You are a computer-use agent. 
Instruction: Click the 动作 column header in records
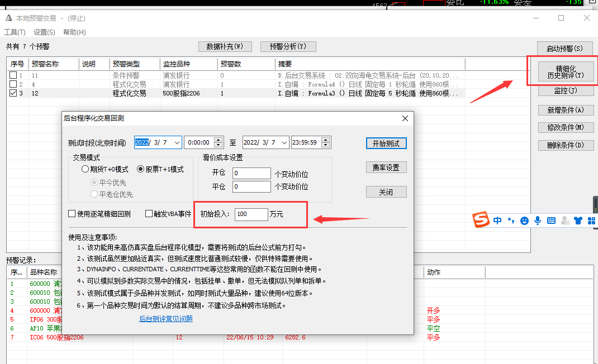pos(454,272)
